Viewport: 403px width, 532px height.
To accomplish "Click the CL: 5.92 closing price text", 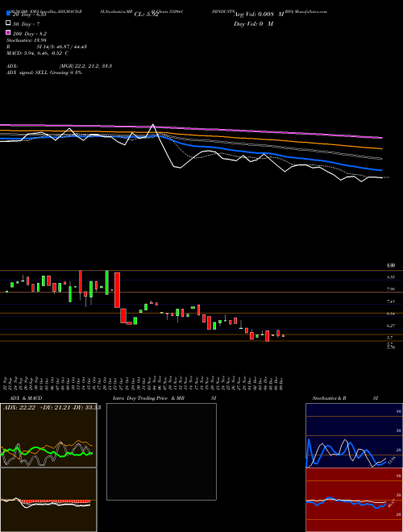I will click(147, 15).
